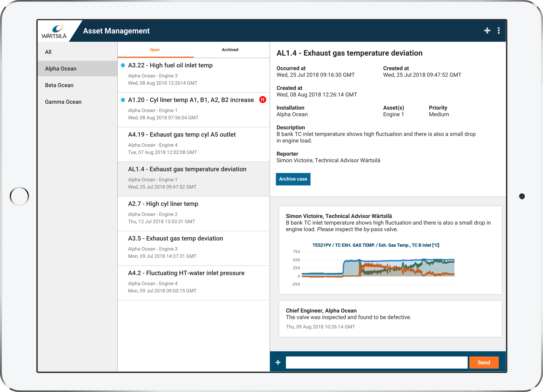Click blue unread dot on A3.22 case
This screenshot has height=392, width=543.
point(123,65)
